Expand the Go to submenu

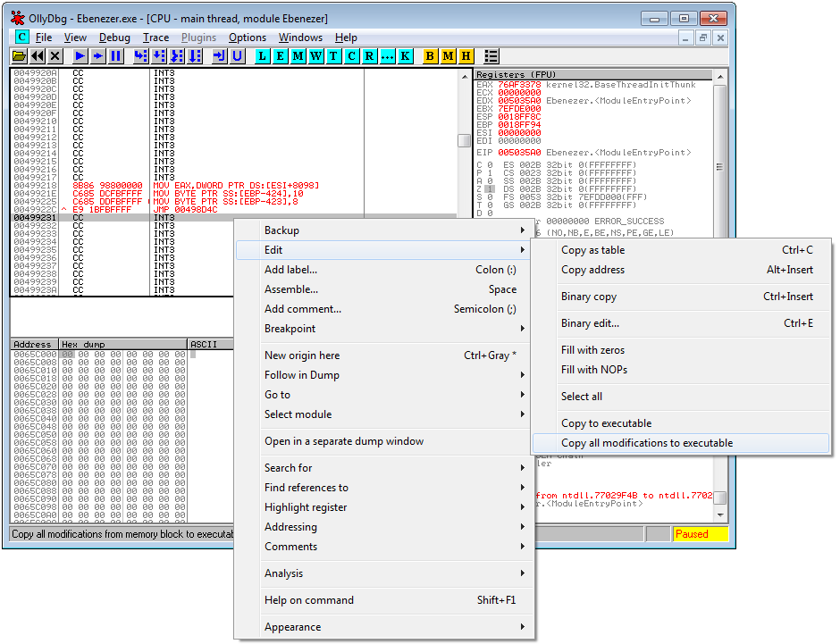(x=383, y=395)
